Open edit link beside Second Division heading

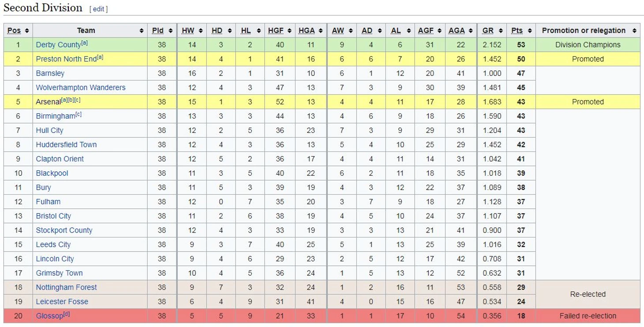point(98,9)
